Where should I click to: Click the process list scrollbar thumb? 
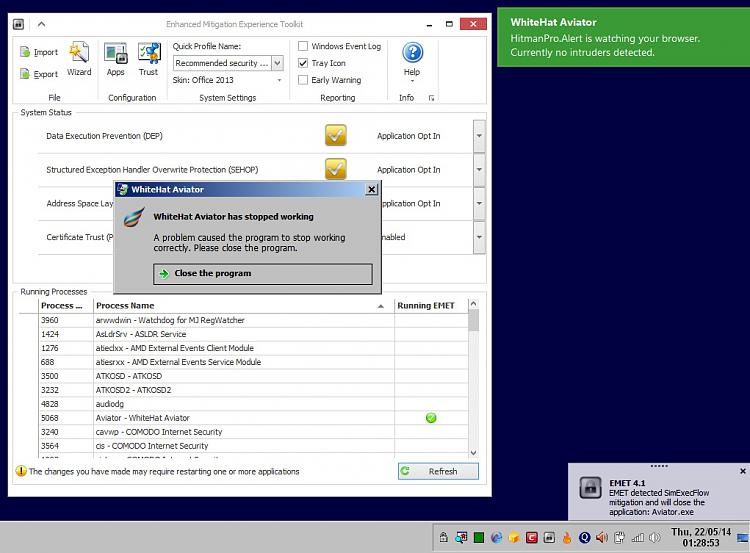click(x=474, y=320)
